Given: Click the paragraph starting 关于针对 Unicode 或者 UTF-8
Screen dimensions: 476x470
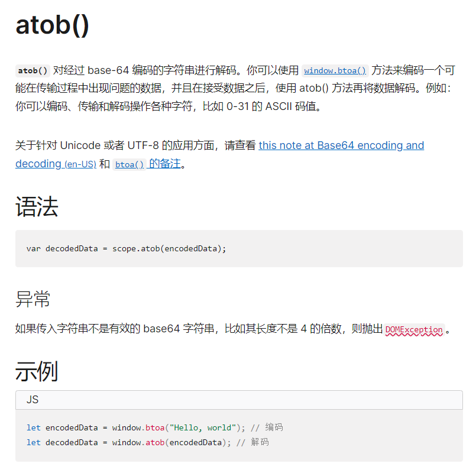Looking at the screenshot, I should (220, 155).
